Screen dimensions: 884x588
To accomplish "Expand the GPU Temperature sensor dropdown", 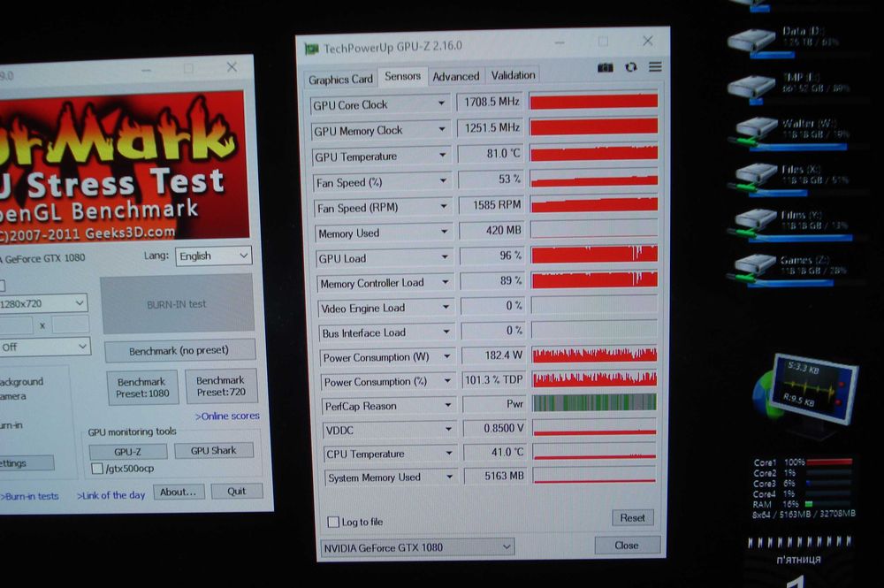I will pyautogui.click(x=443, y=155).
